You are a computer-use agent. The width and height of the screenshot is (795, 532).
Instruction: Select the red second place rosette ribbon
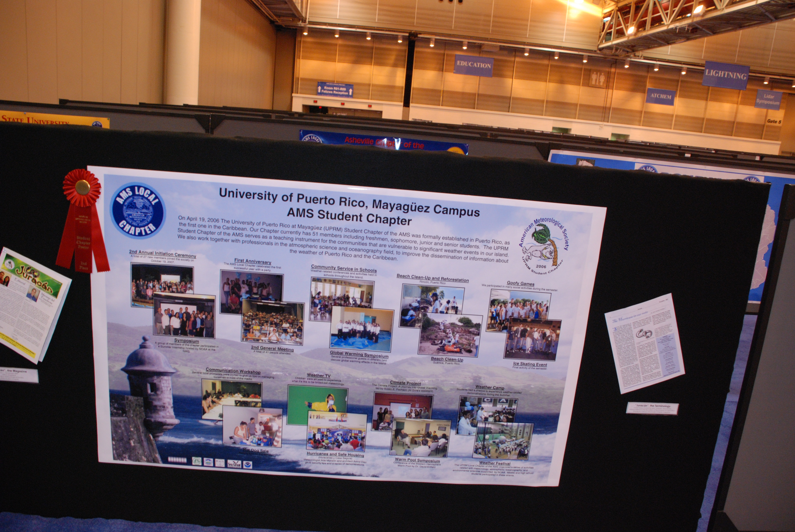click(83, 221)
